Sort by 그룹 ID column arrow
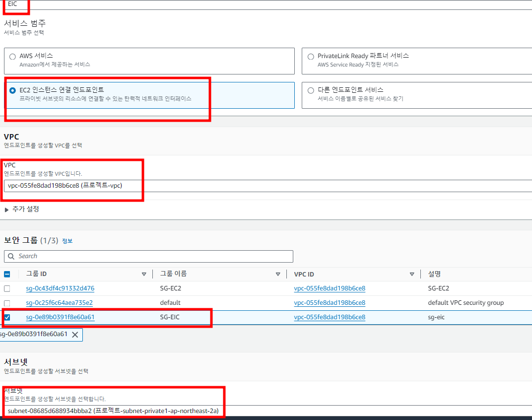Image resolution: width=532 pixels, height=420 pixels. (144, 274)
